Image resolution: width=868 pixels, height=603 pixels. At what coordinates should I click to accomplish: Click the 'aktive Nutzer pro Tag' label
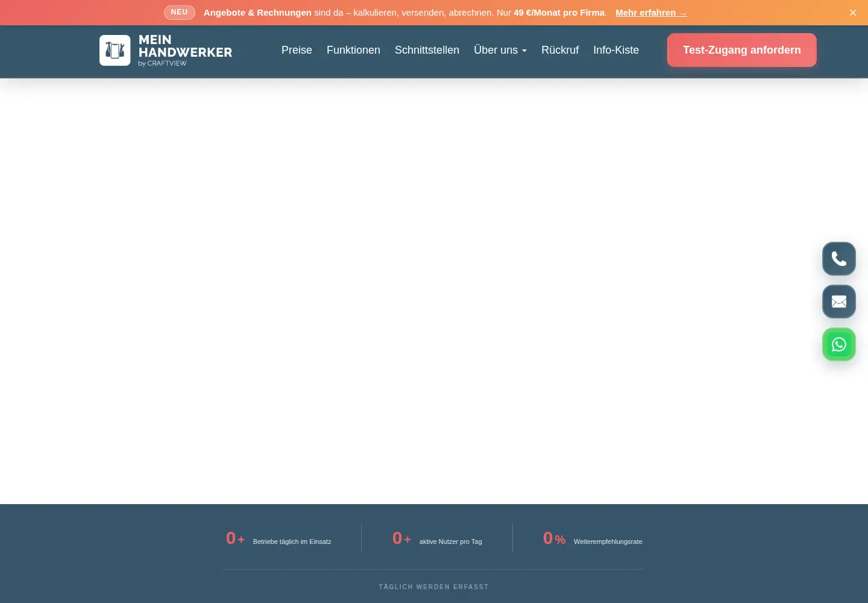(x=451, y=541)
